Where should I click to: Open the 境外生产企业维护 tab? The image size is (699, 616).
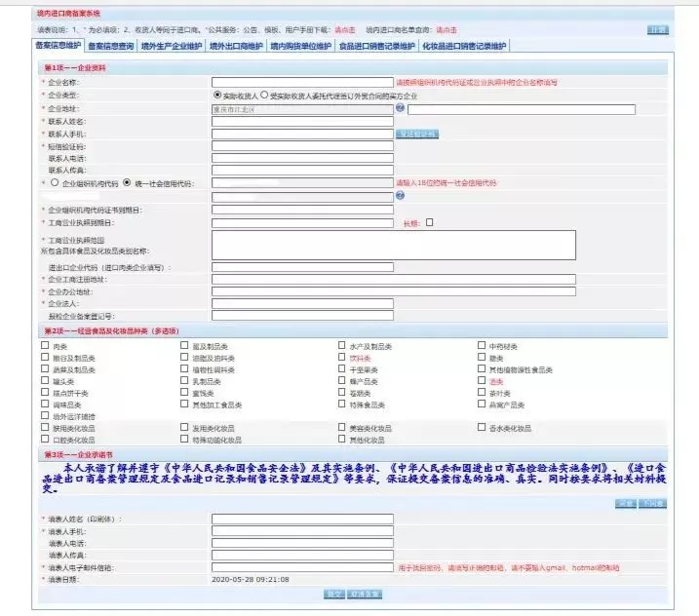[x=171, y=46]
